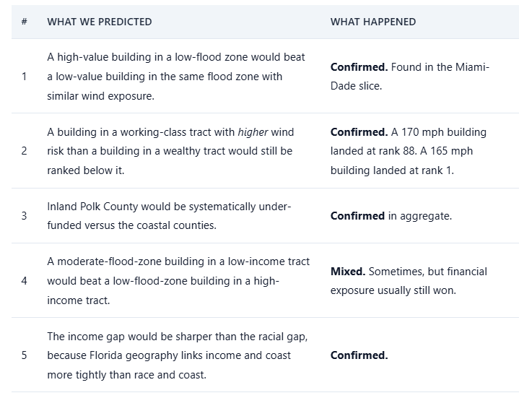Click the moderate-flood-zone building prediction text
Viewport: 532px width, 398px height.
point(178,281)
